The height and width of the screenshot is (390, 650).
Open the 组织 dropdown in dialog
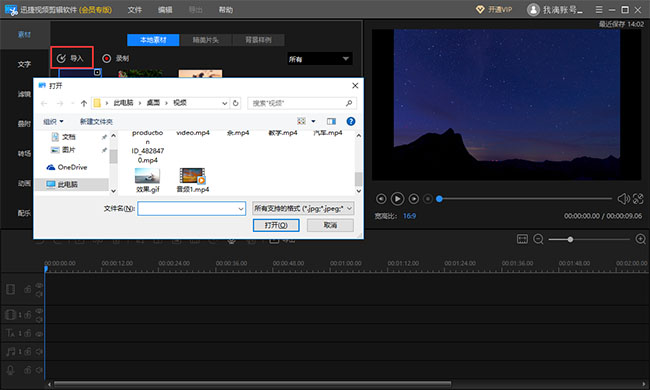[x=53, y=121]
